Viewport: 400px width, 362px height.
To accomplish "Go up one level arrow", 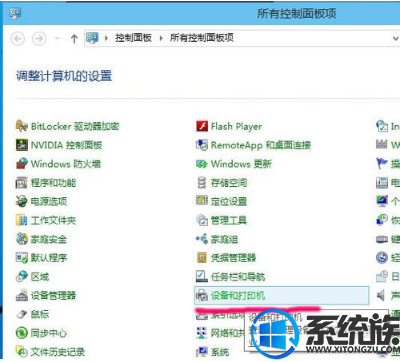I will click(x=74, y=39).
